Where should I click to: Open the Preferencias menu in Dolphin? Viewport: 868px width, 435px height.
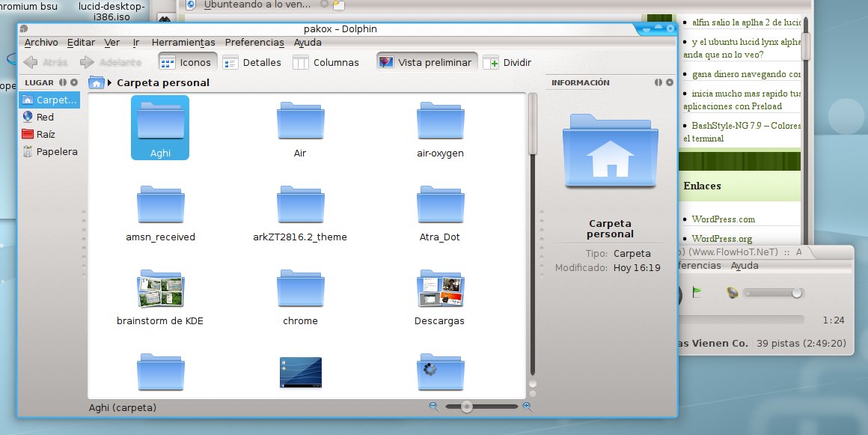coord(254,42)
